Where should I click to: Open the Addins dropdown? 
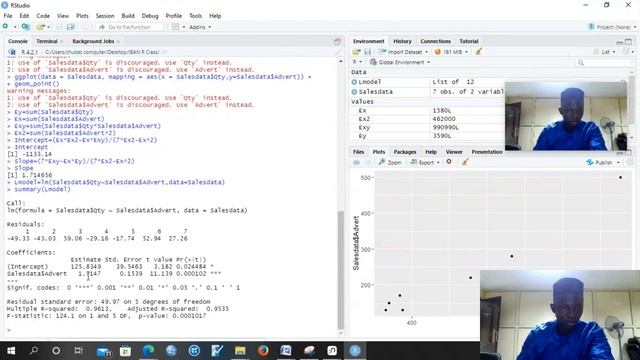200,27
